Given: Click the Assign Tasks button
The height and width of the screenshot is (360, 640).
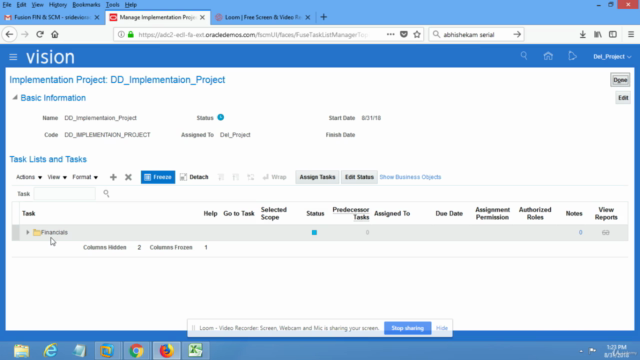Looking at the screenshot, I should click(x=317, y=177).
